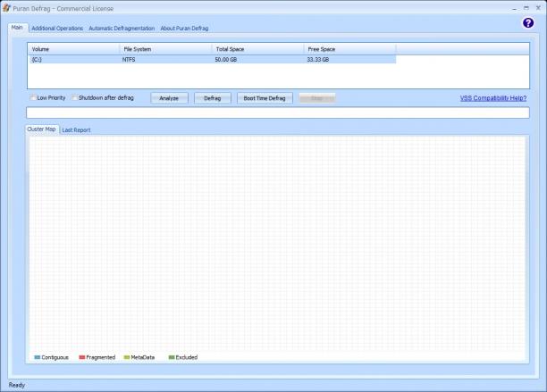
Task: Sort by the Free Space column header
Action: [349, 49]
